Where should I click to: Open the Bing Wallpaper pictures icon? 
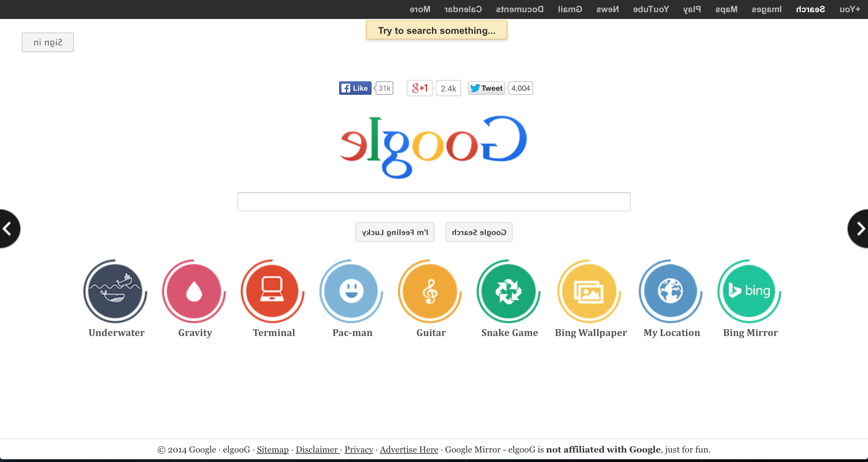(589, 291)
